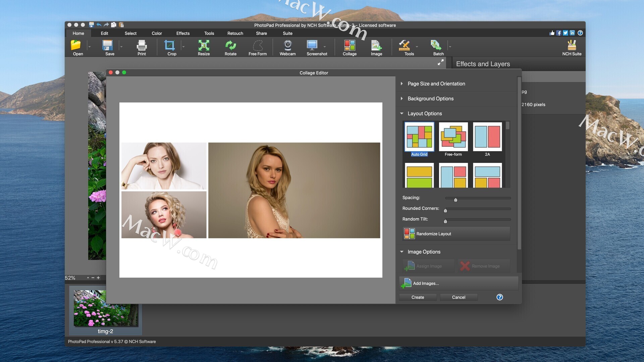Click the Collage toolbar icon
Image resolution: width=644 pixels, height=362 pixels.
pyautogui.click(x=350, y=46)
